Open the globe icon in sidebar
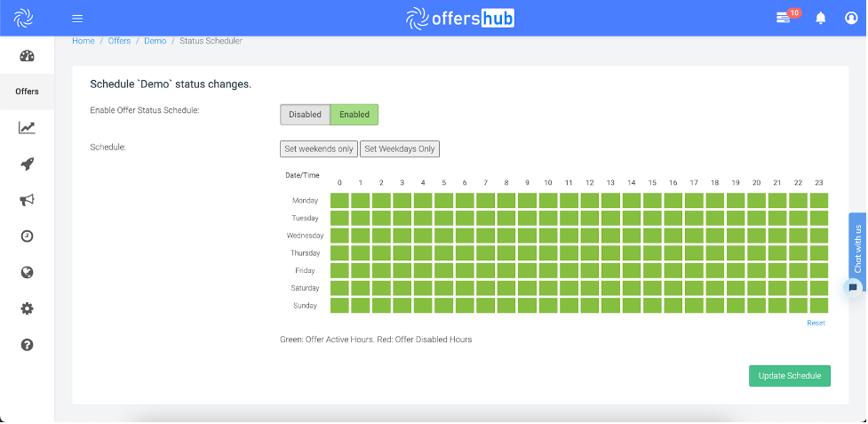This screenshot has width=868, height=424. tap(27, 272)
